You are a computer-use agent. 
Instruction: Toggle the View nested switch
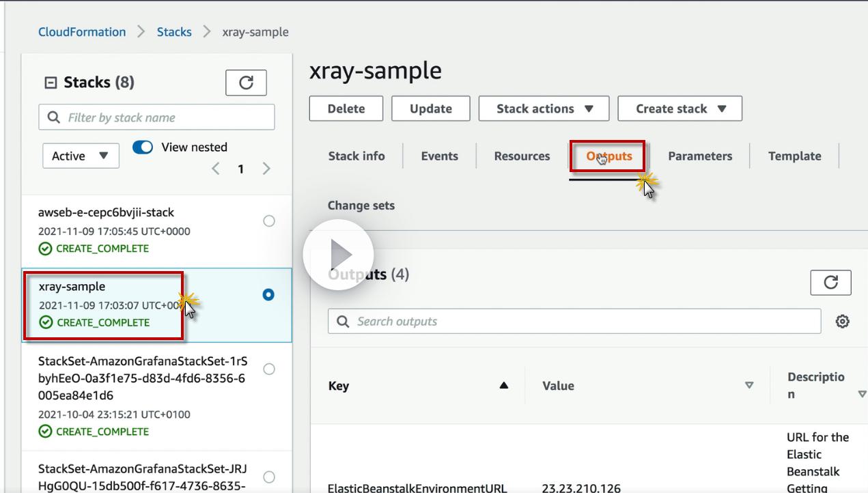coord(142,147)
